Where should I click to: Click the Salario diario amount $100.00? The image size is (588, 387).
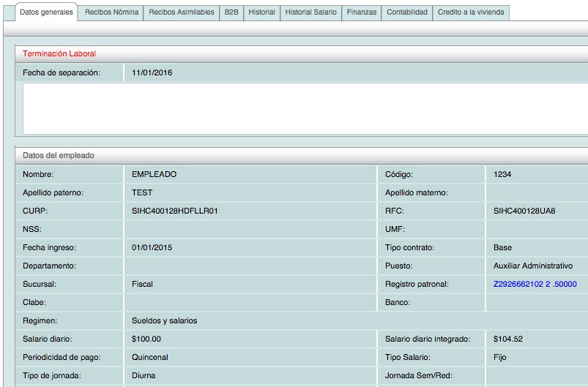point(146,339)
